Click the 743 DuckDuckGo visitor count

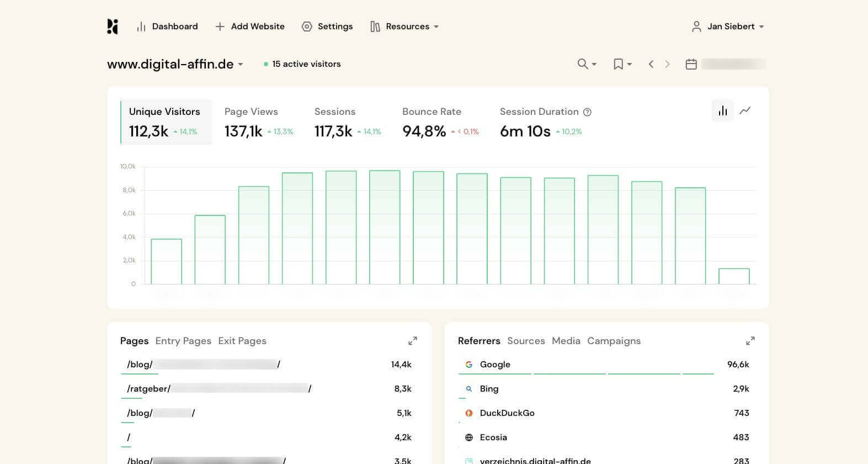coord(742,413)
